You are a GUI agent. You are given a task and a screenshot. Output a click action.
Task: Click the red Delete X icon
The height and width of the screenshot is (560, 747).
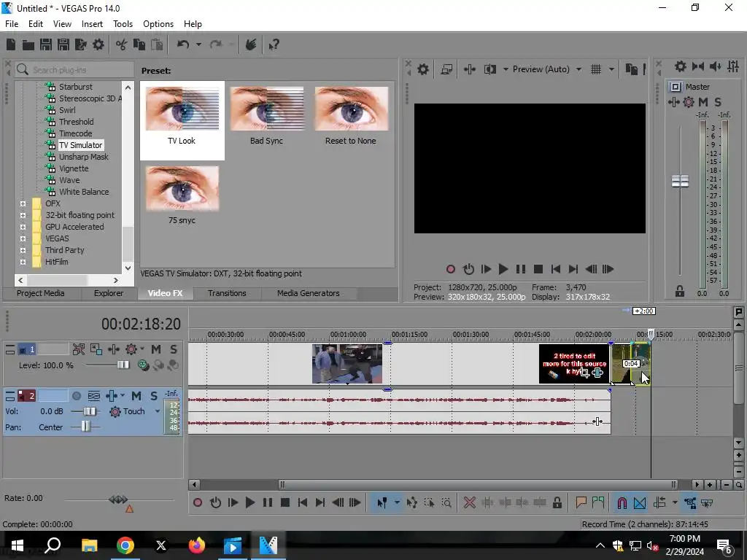click(470, 502)
